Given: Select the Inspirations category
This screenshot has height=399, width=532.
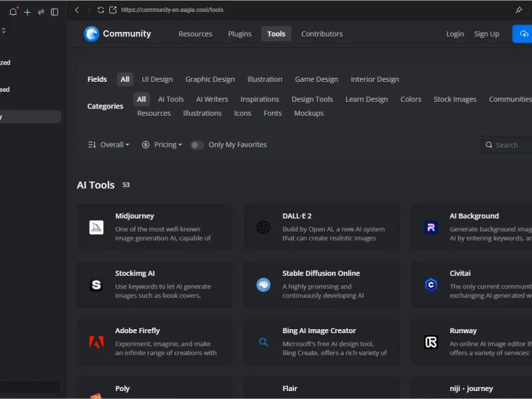Looking at the screenshot, I should click(259, 99).
